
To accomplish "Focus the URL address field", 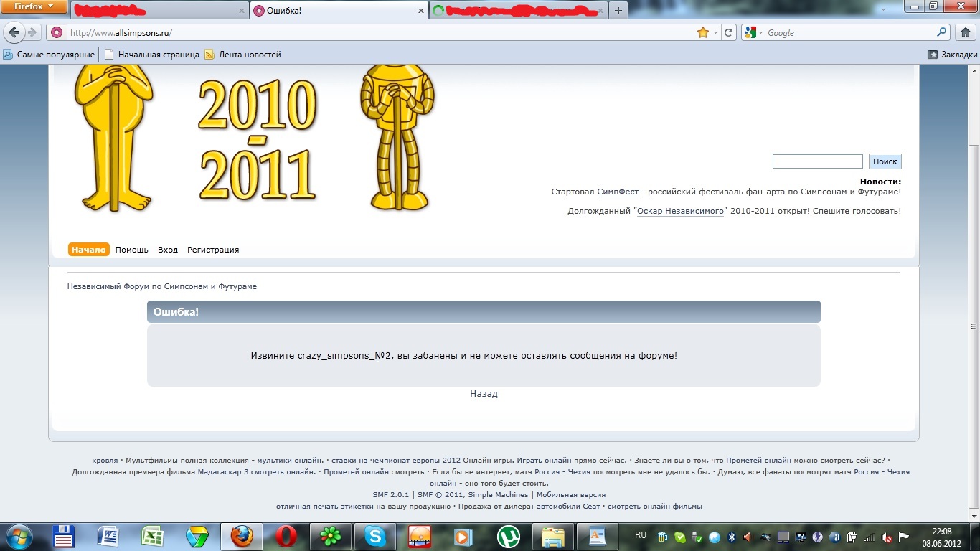I will click(x=380, y=32).
